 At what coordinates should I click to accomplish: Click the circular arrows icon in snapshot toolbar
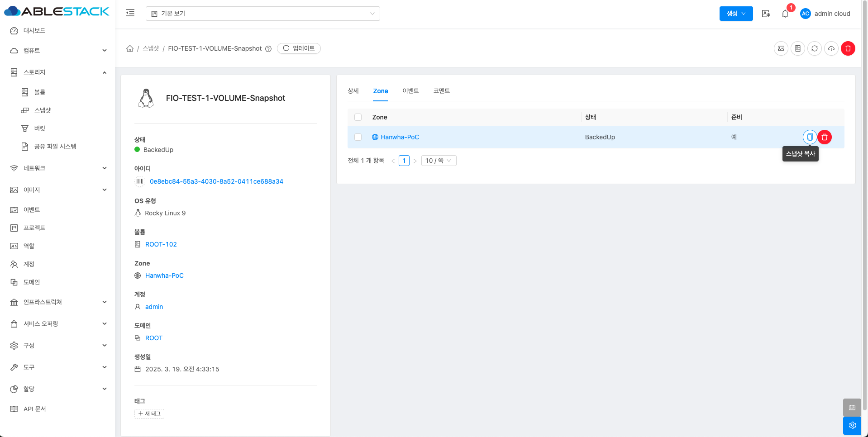pos(815,48)
